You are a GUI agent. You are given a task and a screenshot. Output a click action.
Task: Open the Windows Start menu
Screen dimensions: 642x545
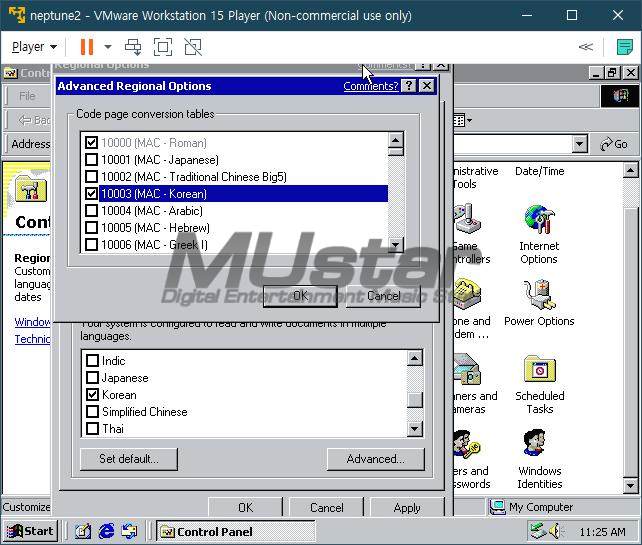point(30,531)
